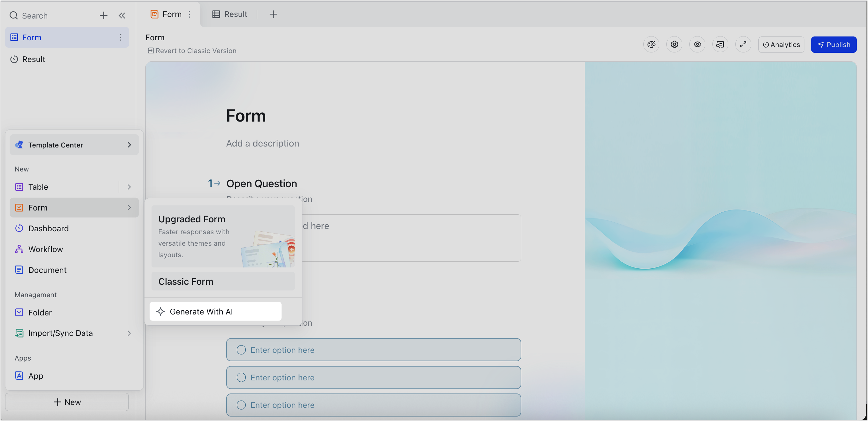The width and height of the screenshot is (868, 421).
Task: Open the Form tab options menu
Action: [x=190, y=14]
